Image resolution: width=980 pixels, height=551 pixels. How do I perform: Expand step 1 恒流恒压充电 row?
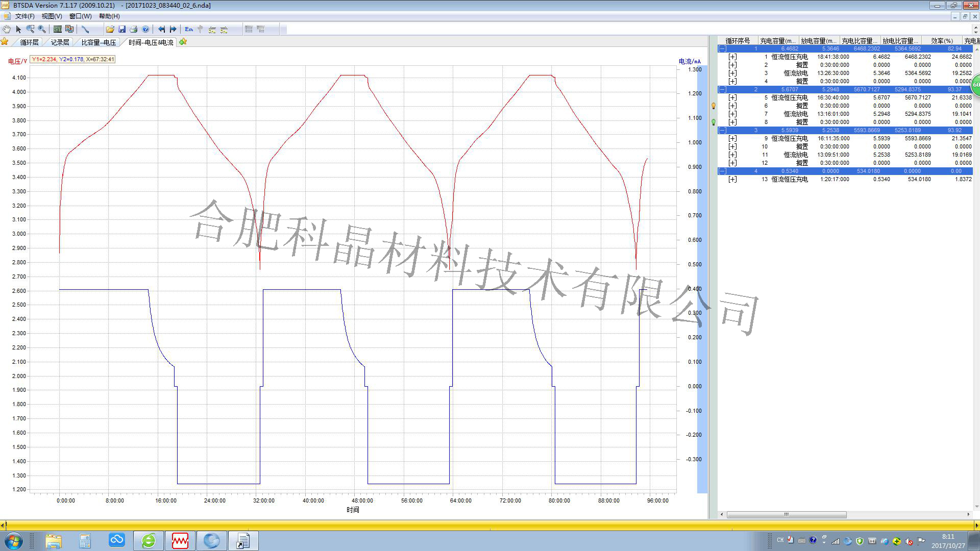tap(732, 57)
